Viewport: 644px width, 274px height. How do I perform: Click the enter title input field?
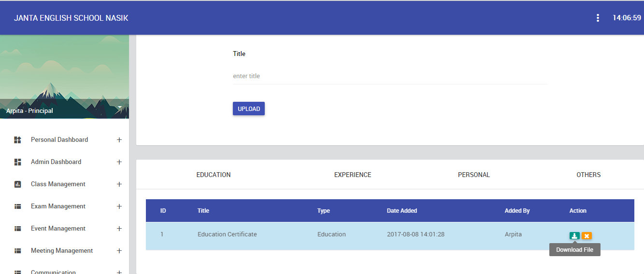click(390, 76)
